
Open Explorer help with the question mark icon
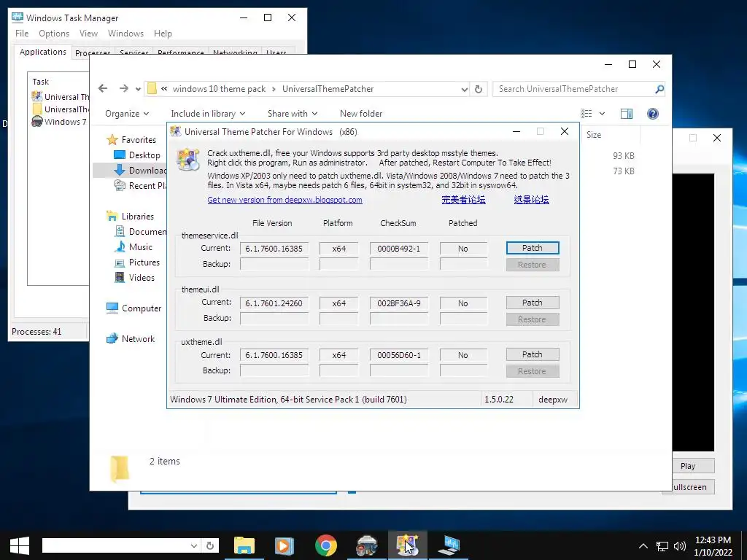653,113
